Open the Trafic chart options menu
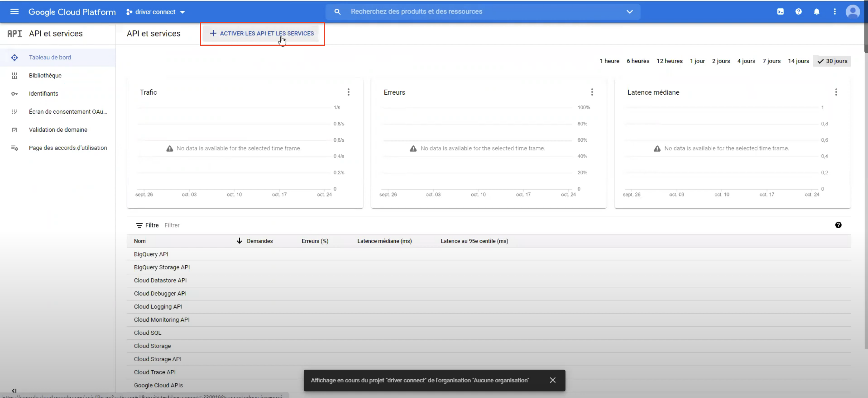Viewport: 868px width, 398px height. [x=348, y=92]
